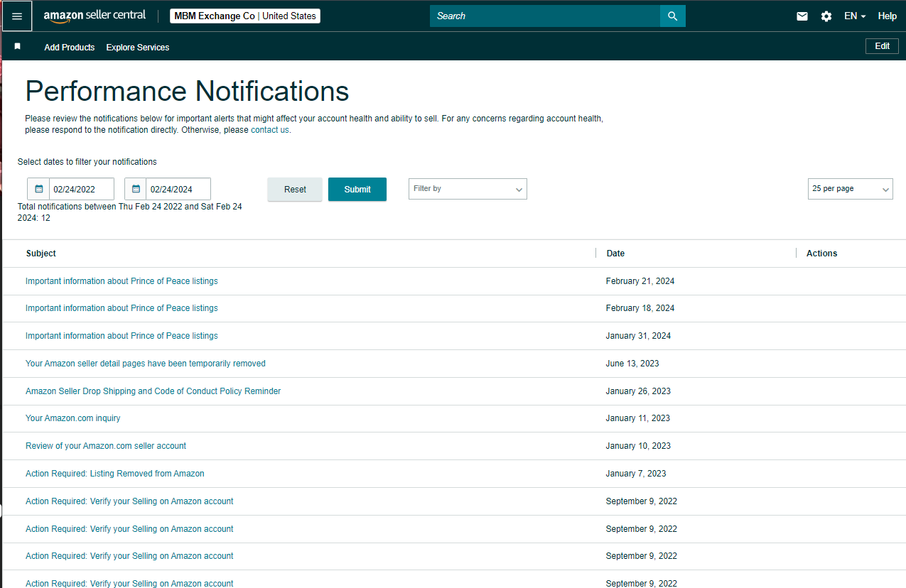The image size is (906, 588).
Task: Click the Date column header
Action: pyautogui.click(x=615, y=254)
